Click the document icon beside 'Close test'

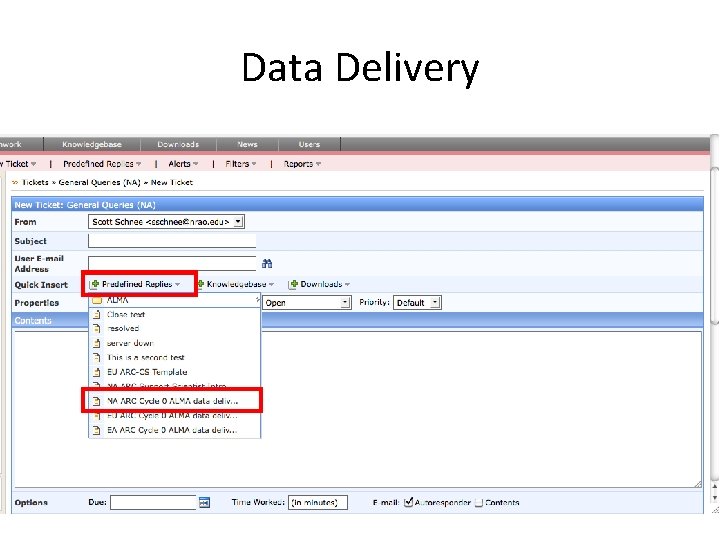(x=96, y=315)
